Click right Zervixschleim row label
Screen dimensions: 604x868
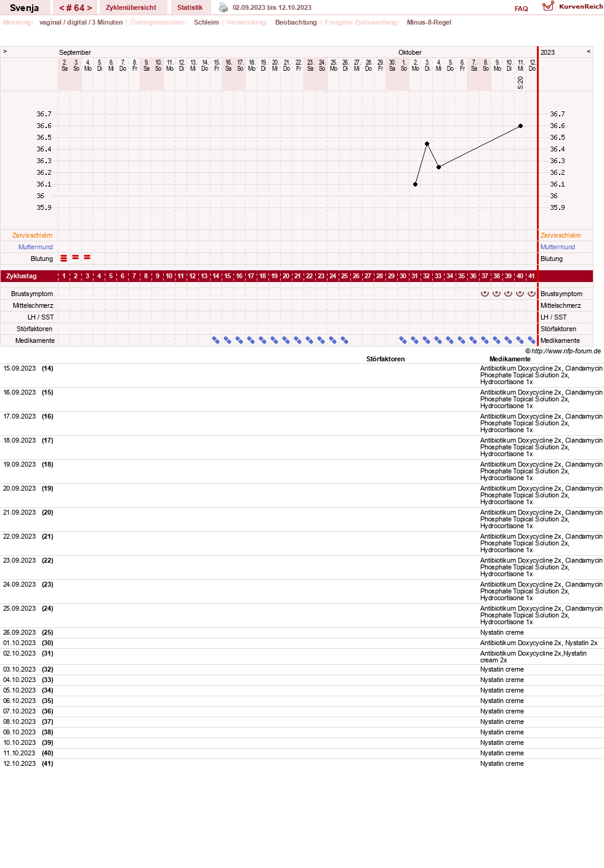pos(560,235)
